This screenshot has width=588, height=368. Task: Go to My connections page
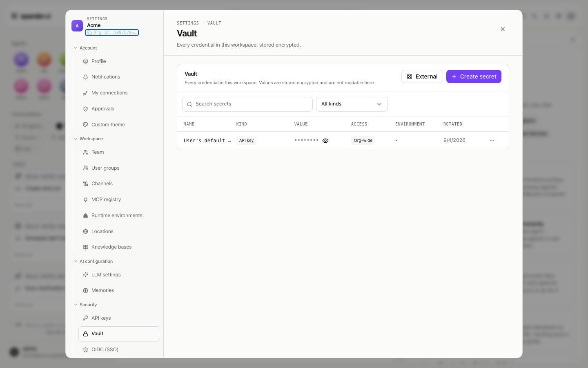(x=119, y=93)
